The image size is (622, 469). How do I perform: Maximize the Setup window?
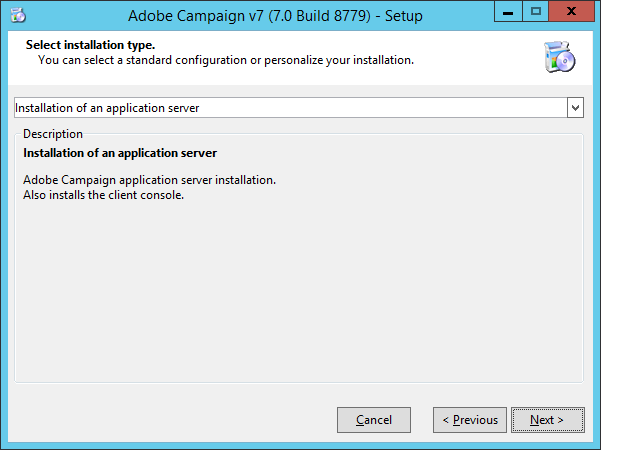(535, 12)
